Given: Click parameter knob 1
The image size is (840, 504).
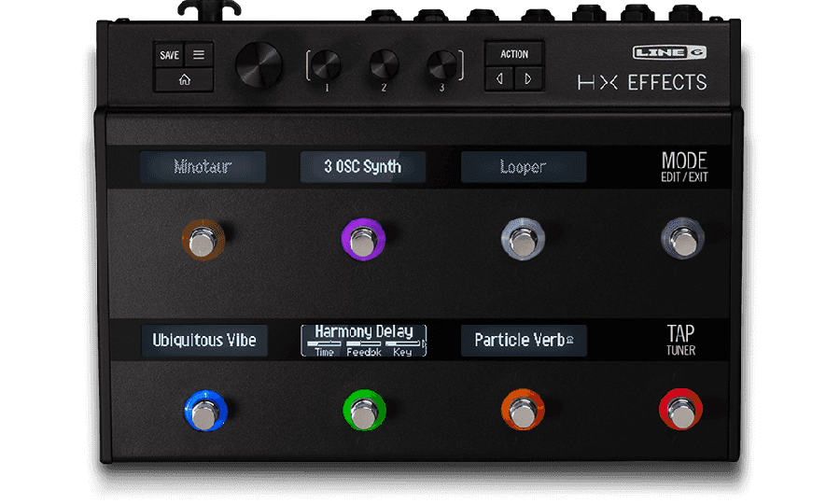Looking at the screenshot, I should tap(327, 64).
